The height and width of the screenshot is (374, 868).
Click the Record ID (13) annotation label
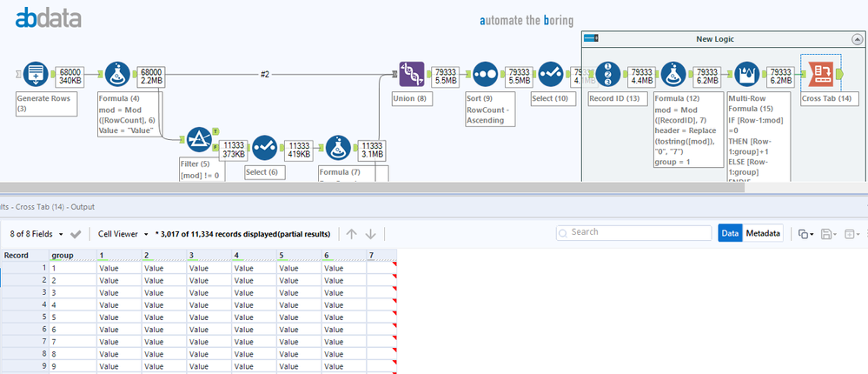click(618, 98)
